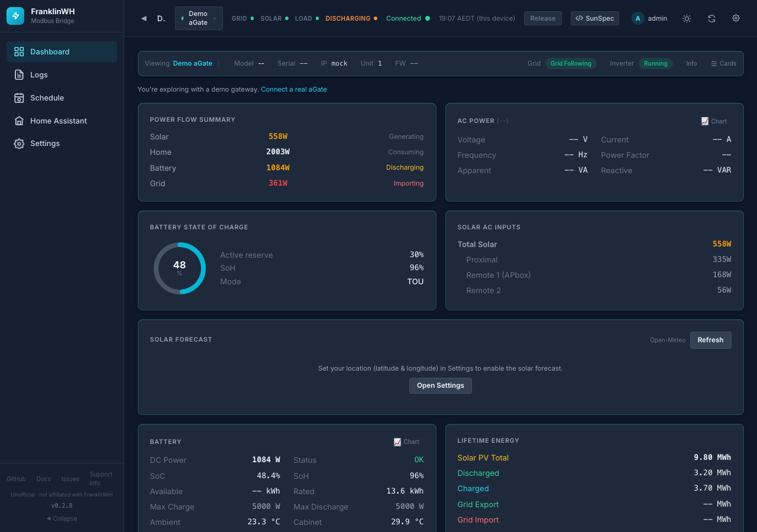Click the 19:07 AEDT time label
Screen dimensions: 757x532
click(x=477, y=18)
